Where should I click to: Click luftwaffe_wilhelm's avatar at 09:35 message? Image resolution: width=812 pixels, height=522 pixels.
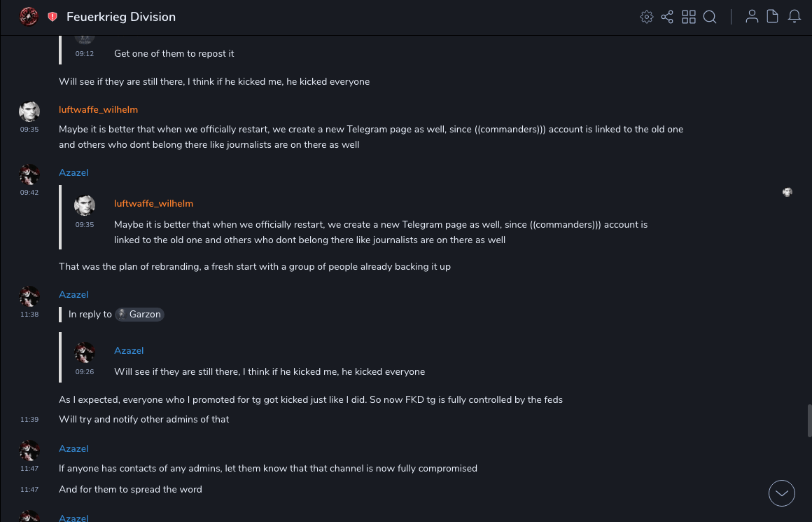click(29, 112)
